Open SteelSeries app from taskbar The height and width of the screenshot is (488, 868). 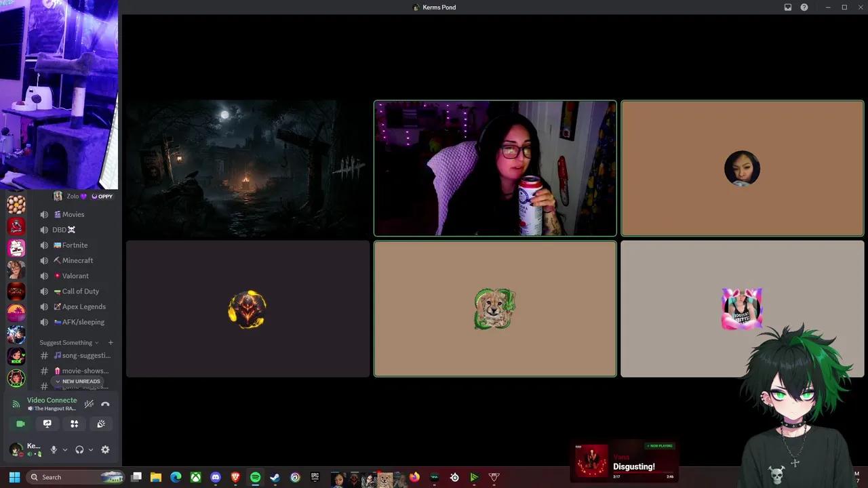coord(454,477)
